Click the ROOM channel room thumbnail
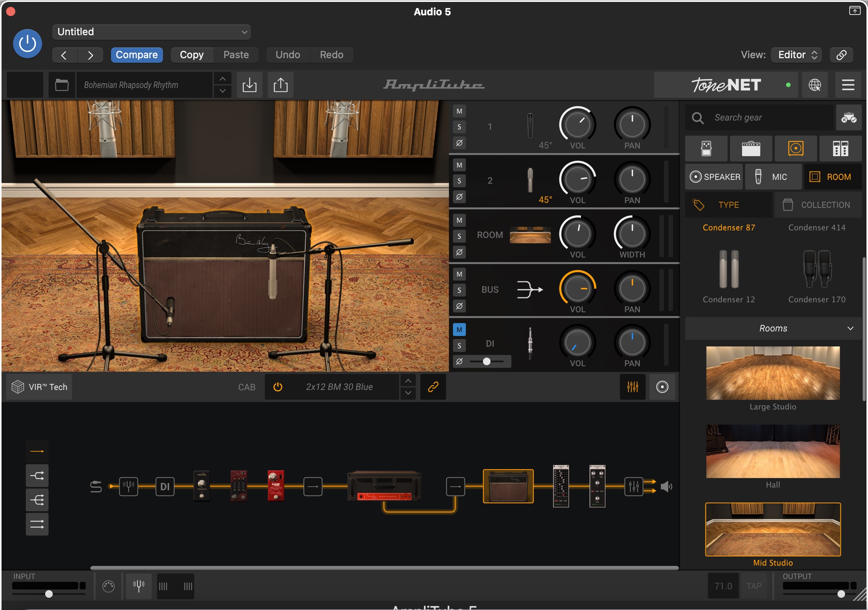 coord(530,235)
